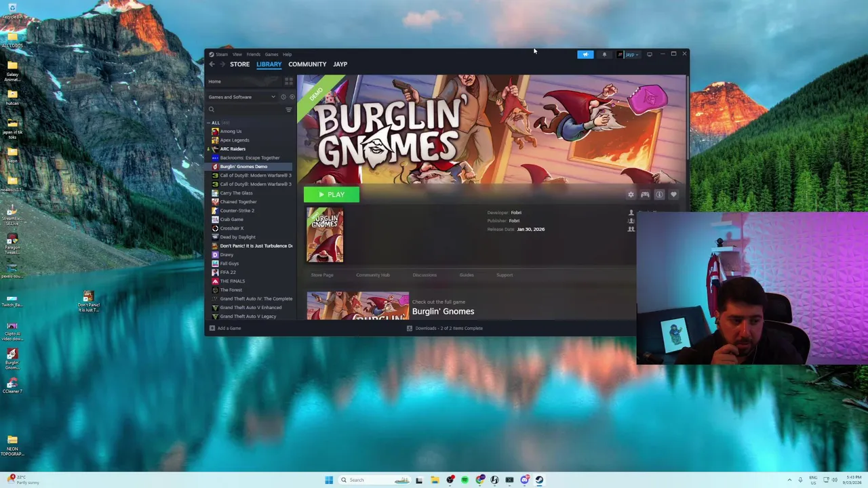Select Chained Together in the library

click(238, 202)
